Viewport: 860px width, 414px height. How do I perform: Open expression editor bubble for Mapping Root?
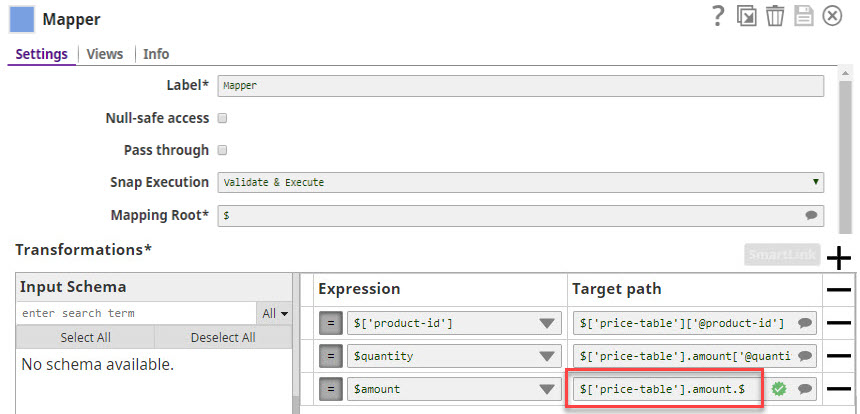click(x=811, y=215)
